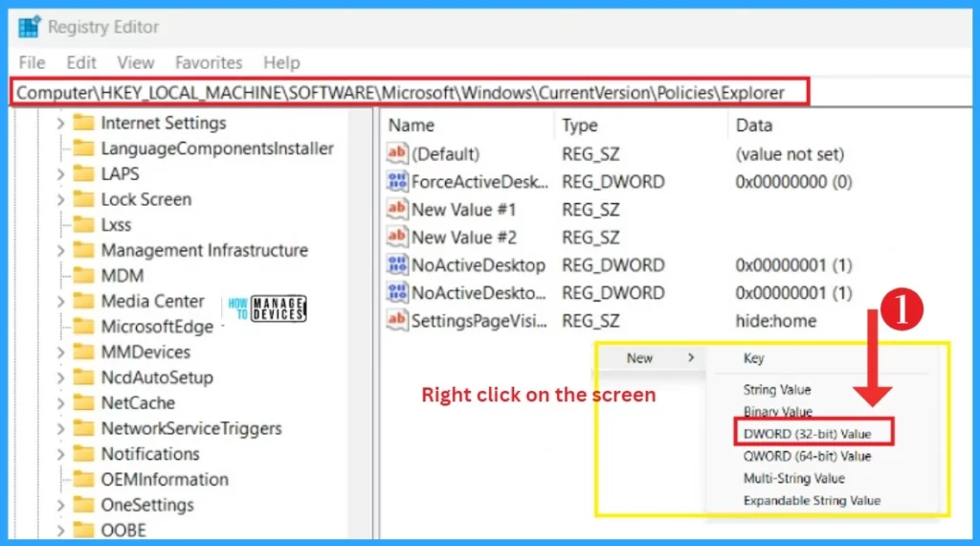Click the '(value not set)' data cell

790,154
